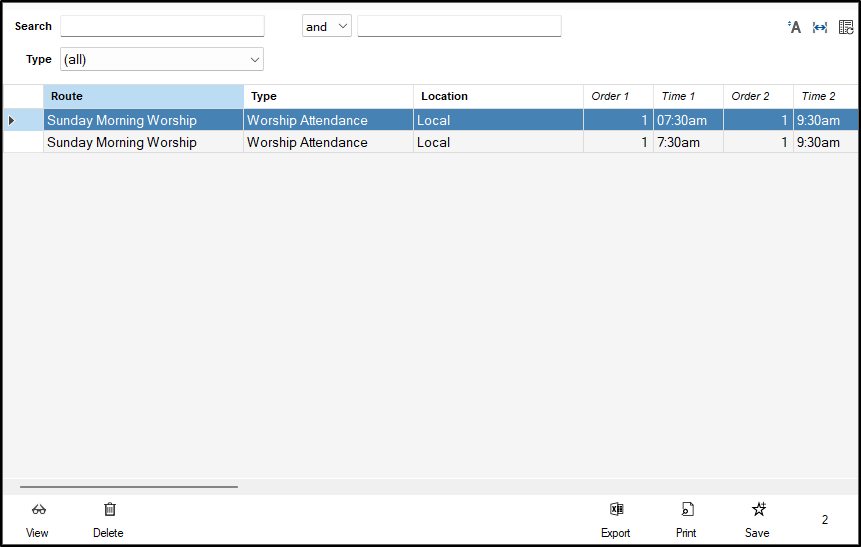Viewport: 861px width, 547px height.
Task: Click the Delete trash can icon
Action: [109, 510]
